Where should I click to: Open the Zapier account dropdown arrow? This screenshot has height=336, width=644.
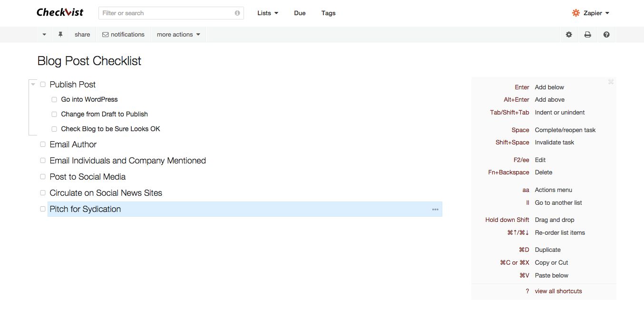click(607, 13)
